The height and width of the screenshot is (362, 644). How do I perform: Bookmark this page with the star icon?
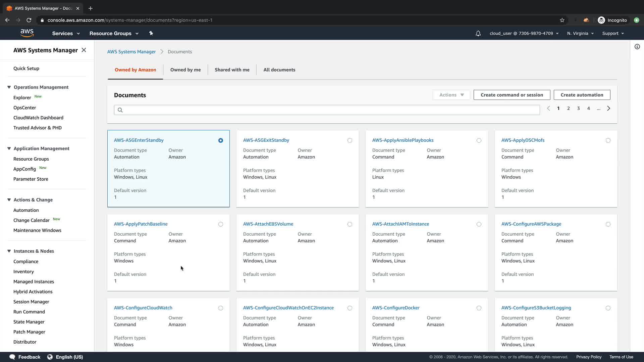tap(562, 20)
